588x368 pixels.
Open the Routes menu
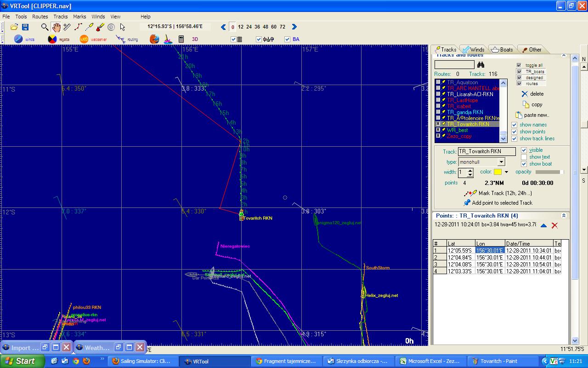pos(40,17)
